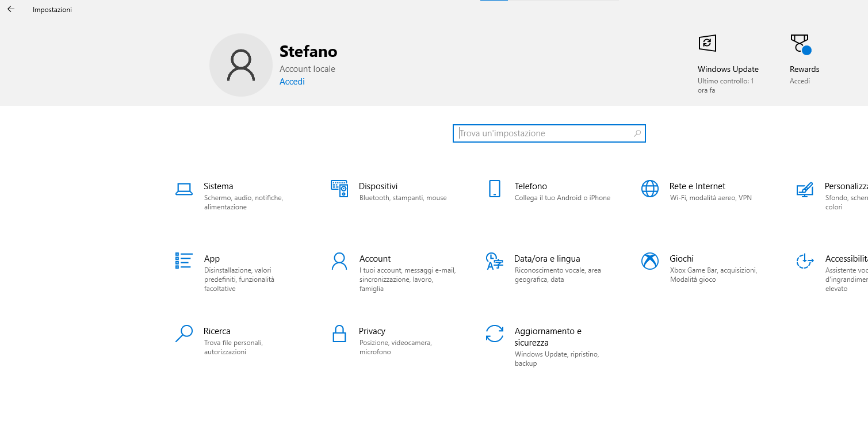The width and height of the screenshot is (868, 429).
Task: Click the Stefano user name heading
Action: [x=308, y=52]
